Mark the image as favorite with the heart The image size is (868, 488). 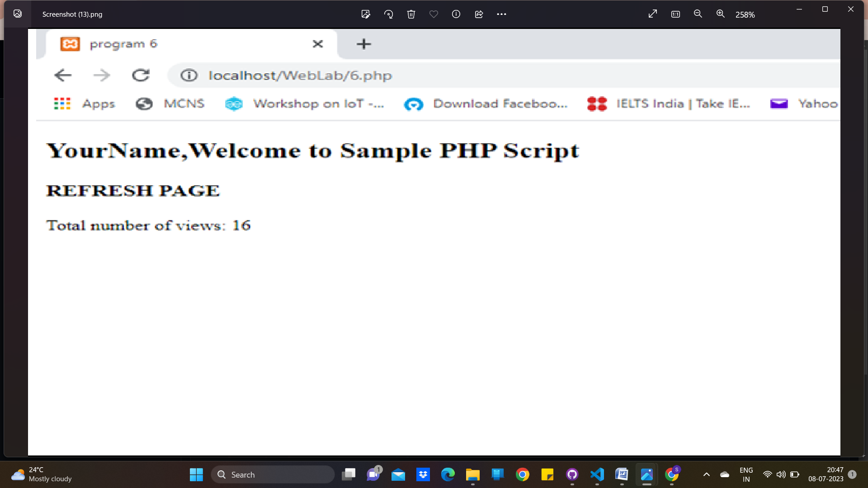[x=434, y=14]
